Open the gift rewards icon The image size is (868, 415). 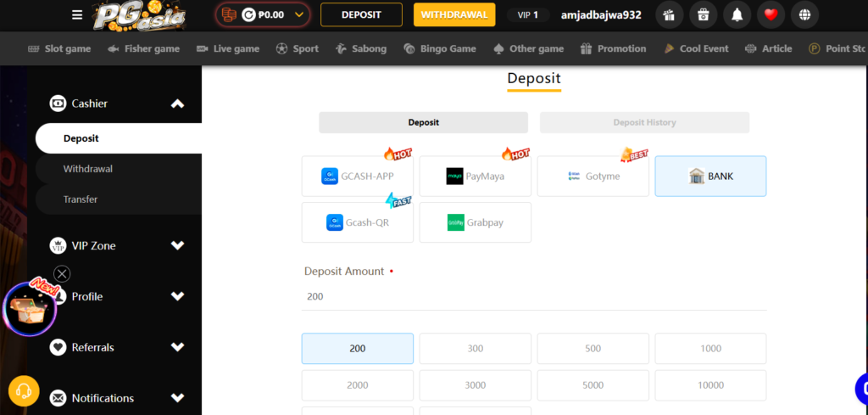click(670, 15)
